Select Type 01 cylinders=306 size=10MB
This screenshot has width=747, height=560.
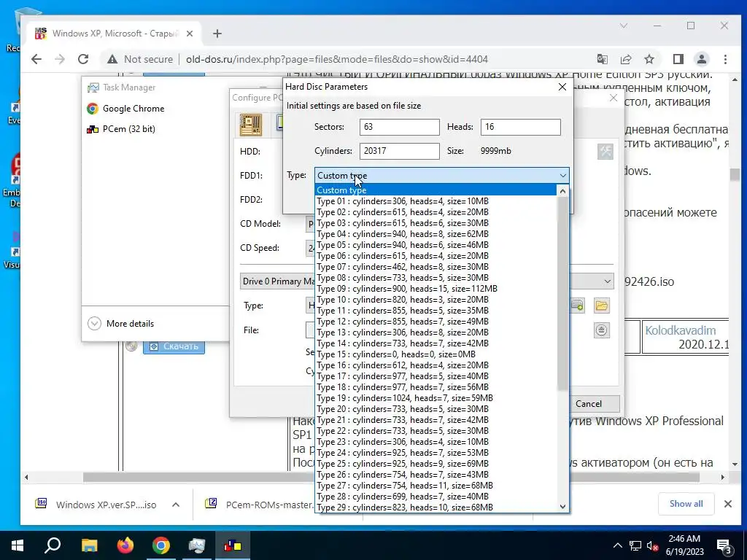coord(436,201)
